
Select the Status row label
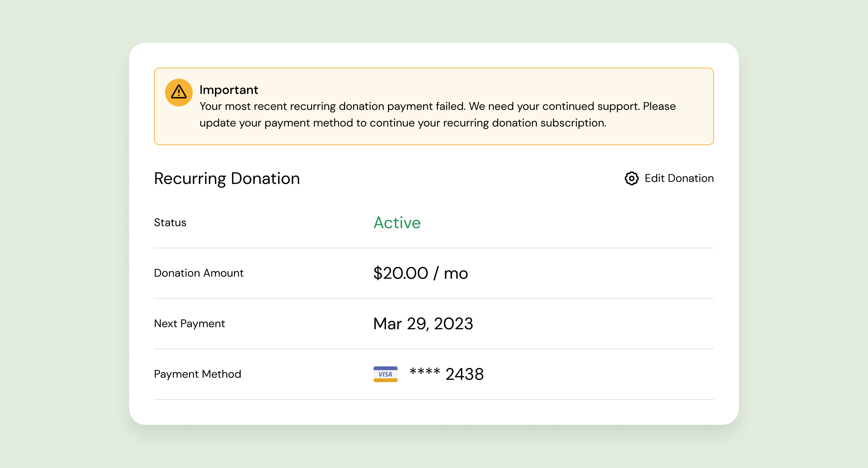pos(170,223)
